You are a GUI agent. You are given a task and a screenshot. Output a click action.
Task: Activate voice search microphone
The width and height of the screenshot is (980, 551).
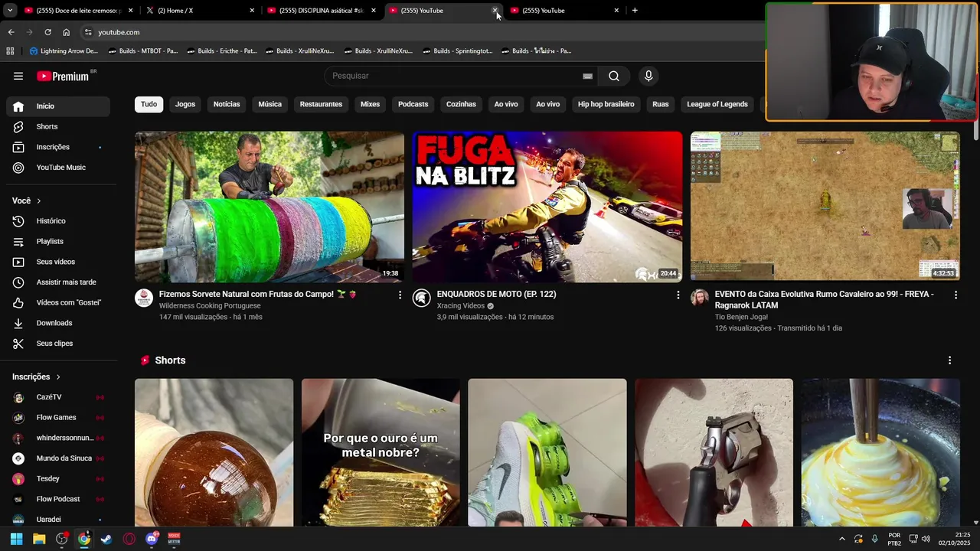point(648,76)
